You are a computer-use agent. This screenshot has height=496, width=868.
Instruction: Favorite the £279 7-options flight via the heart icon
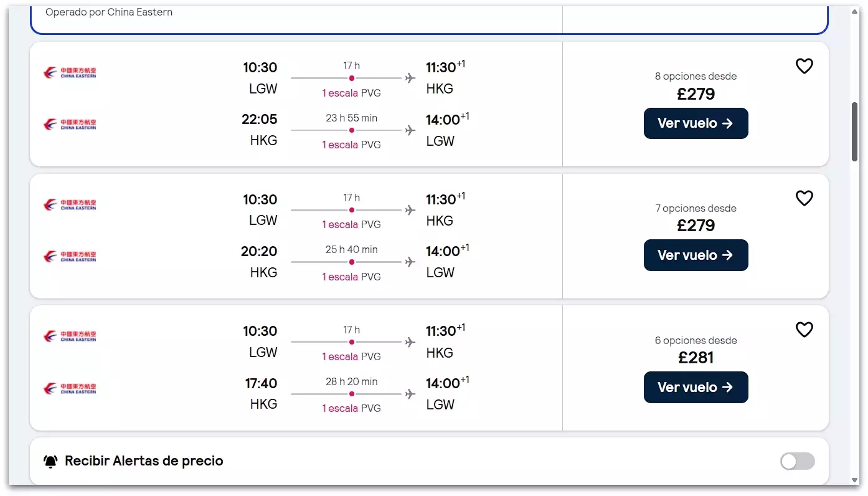[804, 198]
